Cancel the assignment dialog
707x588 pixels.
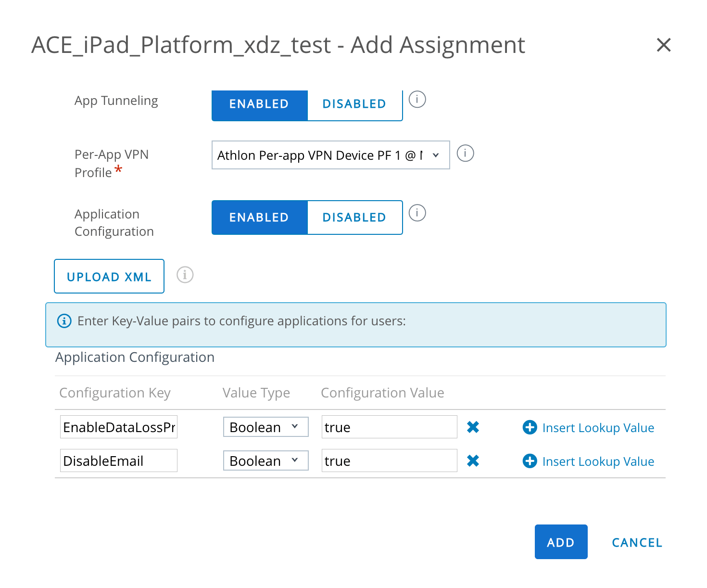(x=637, y=542)
